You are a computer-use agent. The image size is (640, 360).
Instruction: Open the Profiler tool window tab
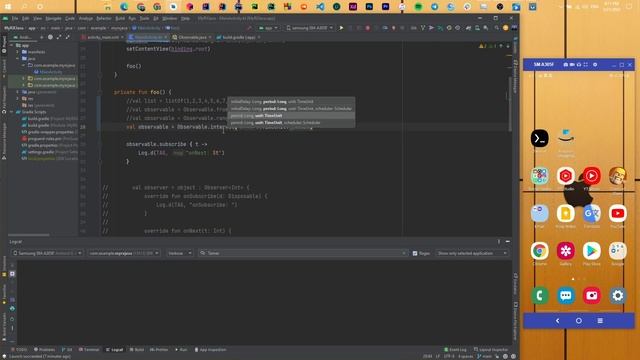pyautogui.click(x=159, y=350)
